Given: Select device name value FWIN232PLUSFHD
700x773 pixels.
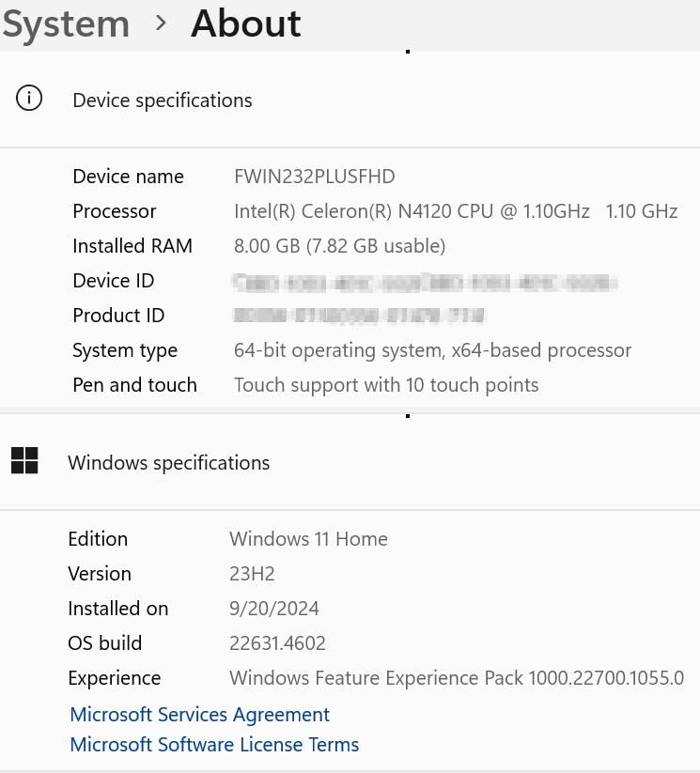Looking at the screenshot, I should coord(315,177).
